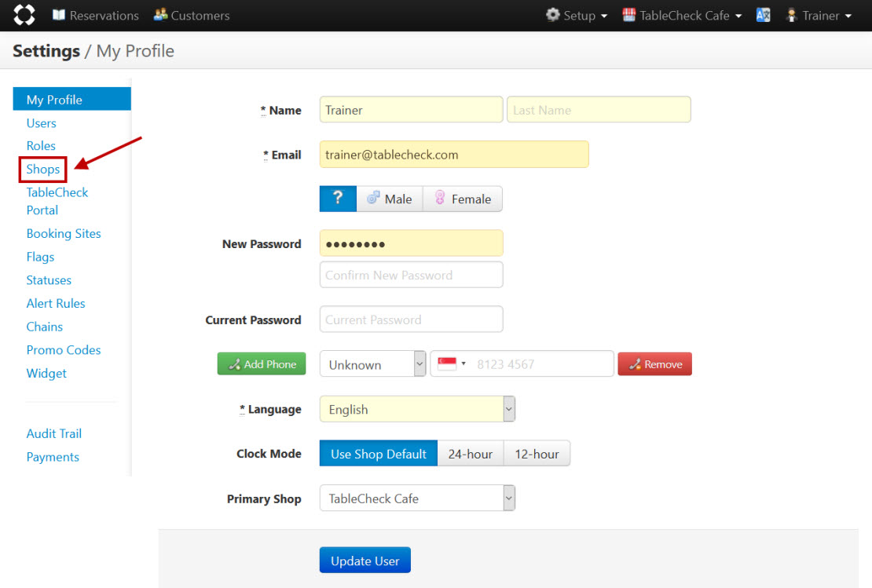Screen dimensions: 872x588
Task: Click the Add Phone button
Action: (x=262, y=364)
